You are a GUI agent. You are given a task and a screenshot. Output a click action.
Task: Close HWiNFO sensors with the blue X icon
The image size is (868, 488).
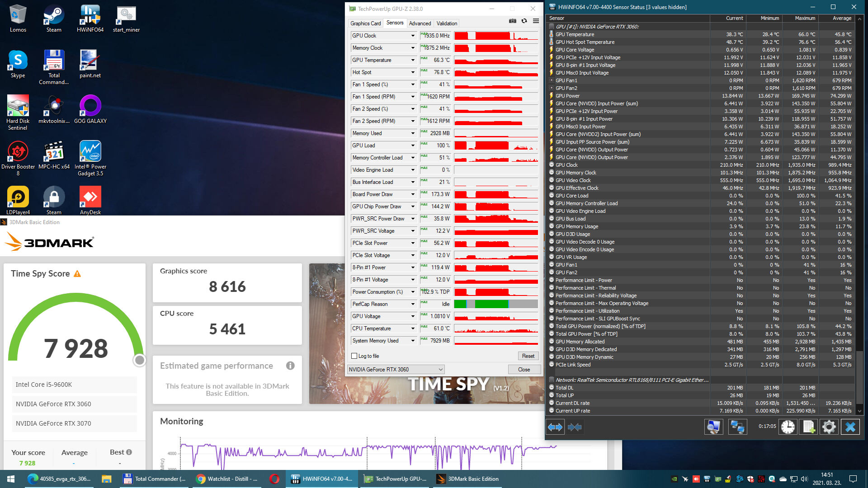[x=850, y=427]
